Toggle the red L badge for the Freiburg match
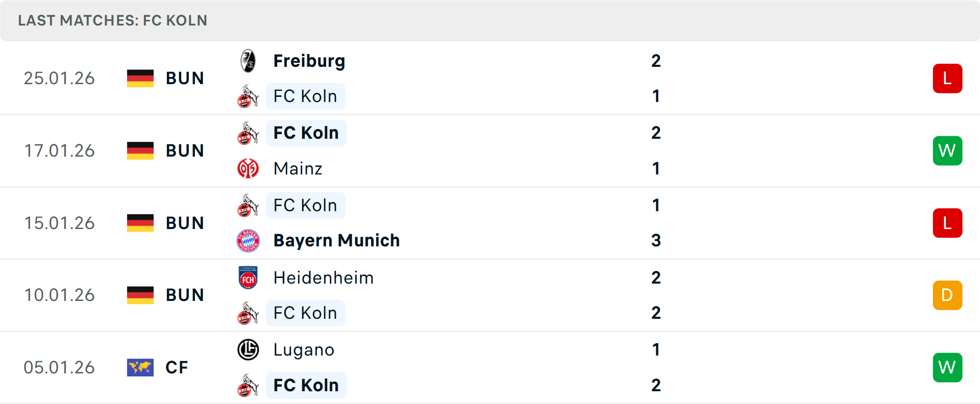 click(x=947, y=78)
